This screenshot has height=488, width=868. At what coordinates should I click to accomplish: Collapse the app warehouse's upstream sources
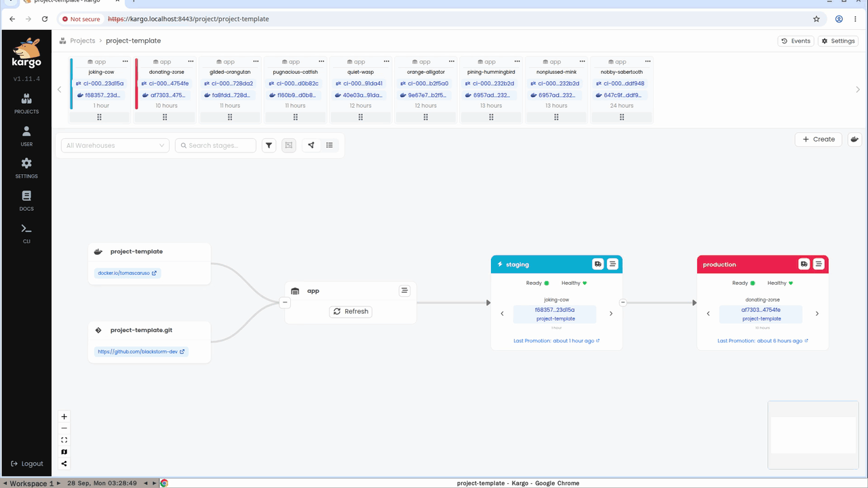pos(285,302)
